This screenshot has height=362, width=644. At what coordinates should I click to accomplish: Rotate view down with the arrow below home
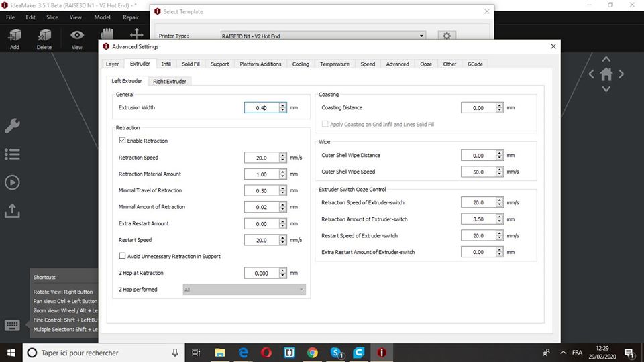(x=606, y=89)
